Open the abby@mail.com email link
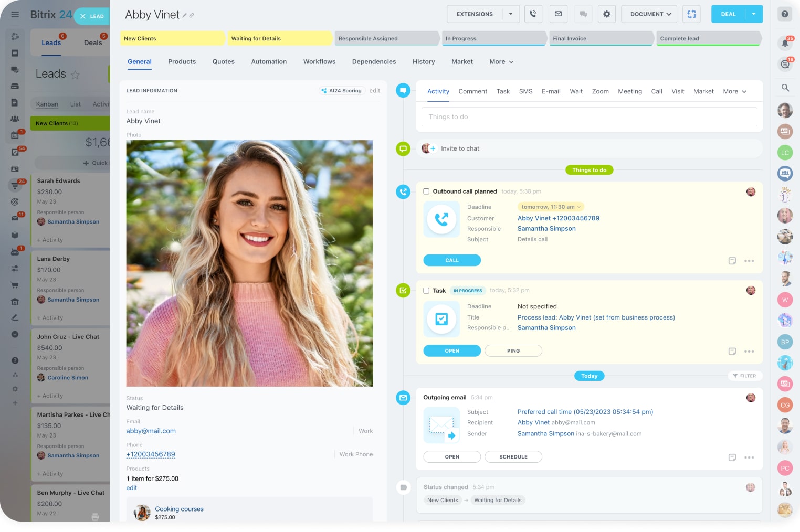800x532 pixels. click(x=151, y=431)
